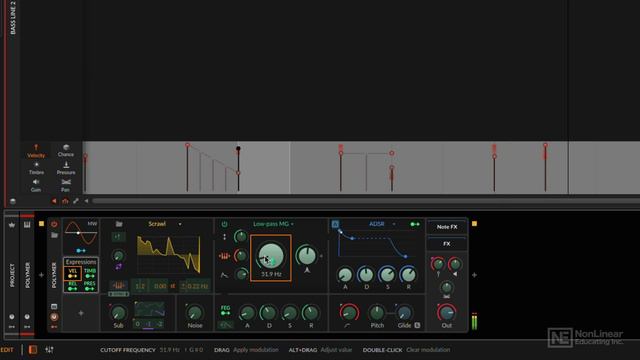Click the red left-arrow icon under expression lanes

point(54,201)
